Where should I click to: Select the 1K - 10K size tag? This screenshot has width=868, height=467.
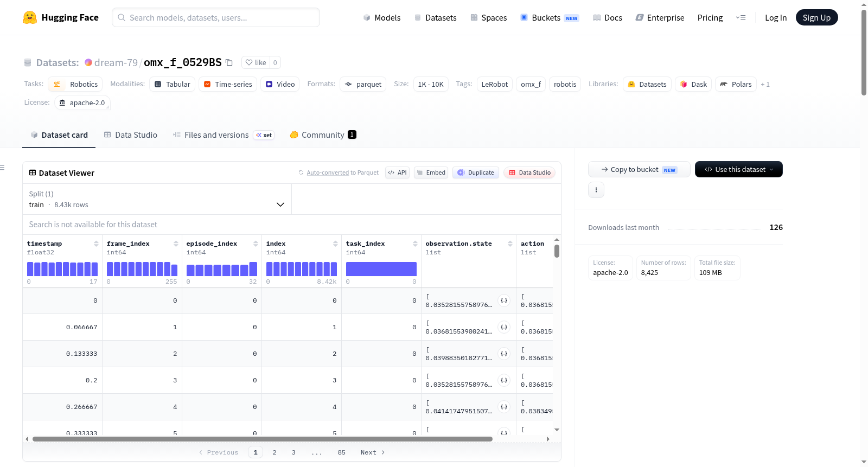tap(431, 84)
